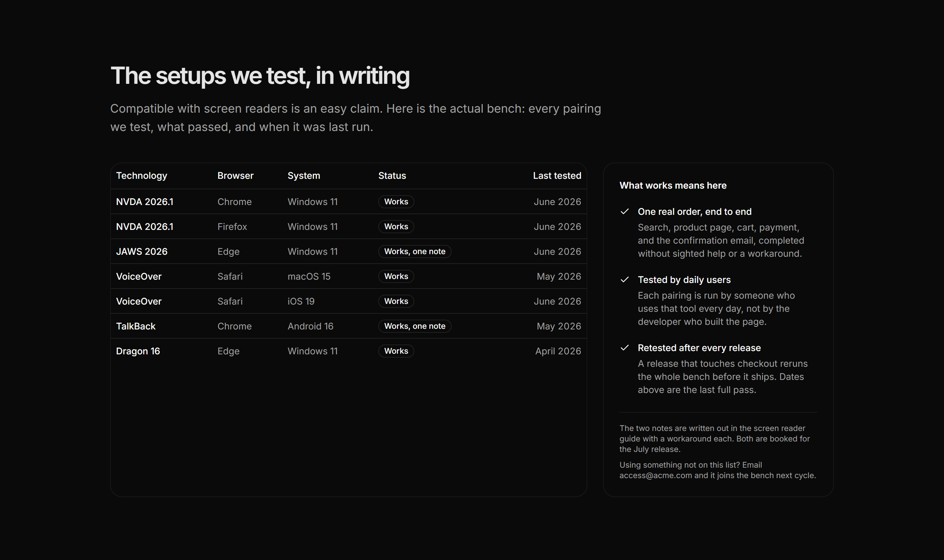Click "Edge" in the JAWS 2026 row

[x=228, y=252]
